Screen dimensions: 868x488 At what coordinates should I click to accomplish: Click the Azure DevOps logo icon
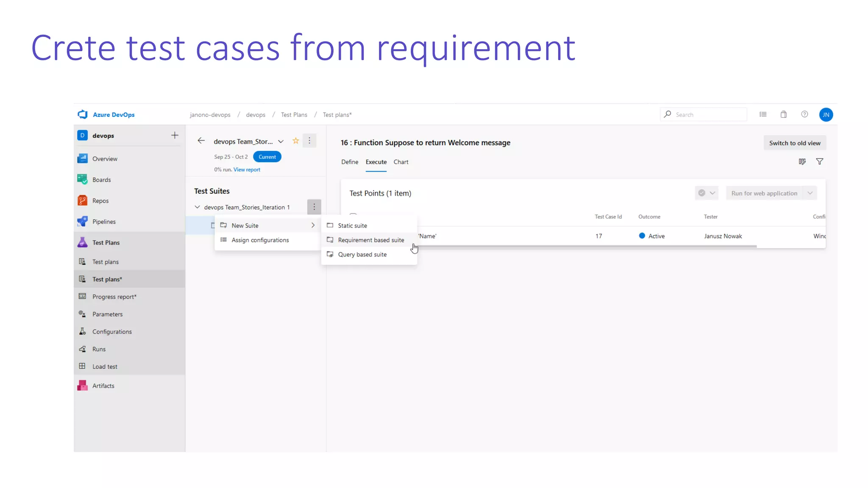tap(83, 114)
